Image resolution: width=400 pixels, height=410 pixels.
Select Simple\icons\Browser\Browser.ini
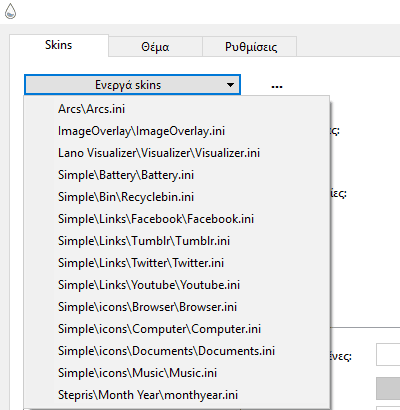[x=177, y=307]
